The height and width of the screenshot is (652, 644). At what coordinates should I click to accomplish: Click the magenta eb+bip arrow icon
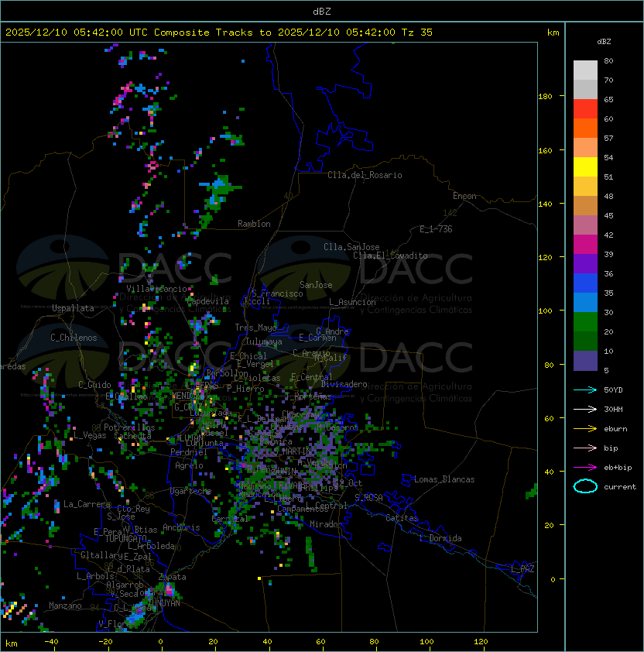[585, 468]
